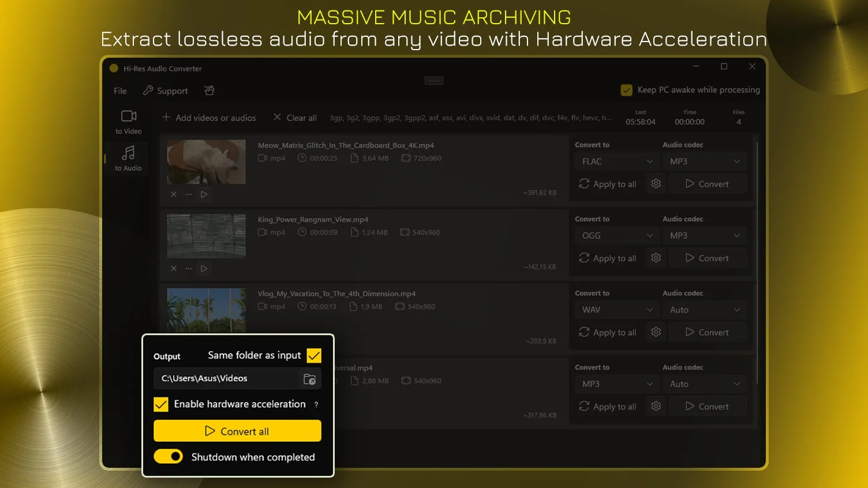868x488 pixels.
Task: Toggle Shutdown when completed switch
Action: click(169, 456)
